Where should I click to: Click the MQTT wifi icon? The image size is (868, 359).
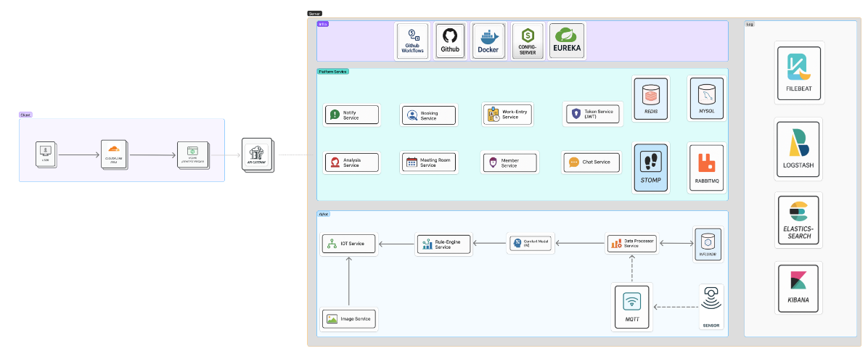632,301
